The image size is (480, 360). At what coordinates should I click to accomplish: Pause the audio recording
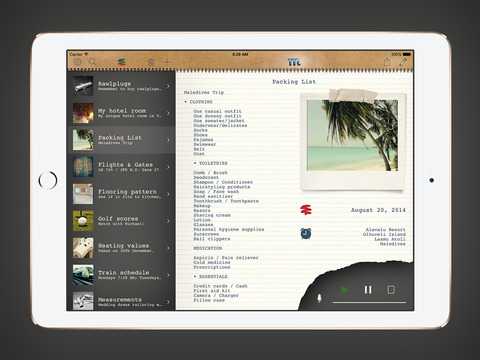coord(368,290)
